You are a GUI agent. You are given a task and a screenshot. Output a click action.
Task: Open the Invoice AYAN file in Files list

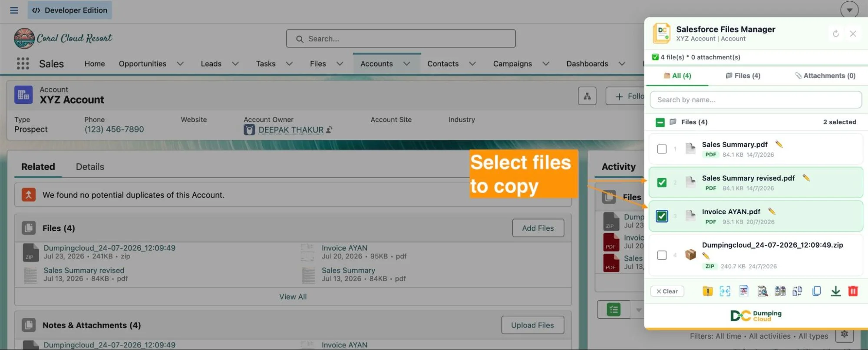(344, 248)
